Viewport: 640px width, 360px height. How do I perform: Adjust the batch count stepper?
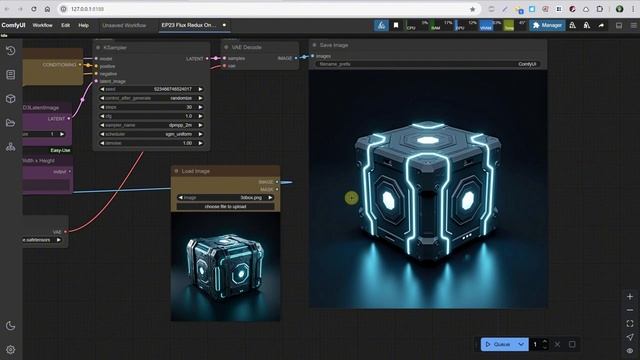point(544,344)
